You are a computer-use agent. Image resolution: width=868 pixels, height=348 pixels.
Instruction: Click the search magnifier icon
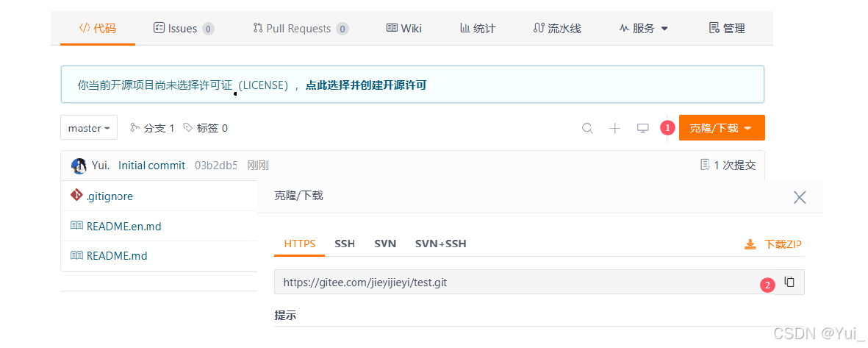point(587,129)
